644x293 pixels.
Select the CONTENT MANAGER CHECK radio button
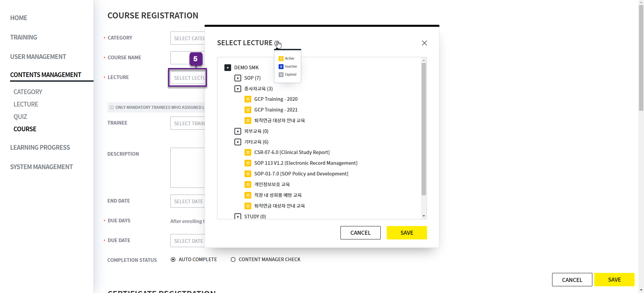point(233,260)
